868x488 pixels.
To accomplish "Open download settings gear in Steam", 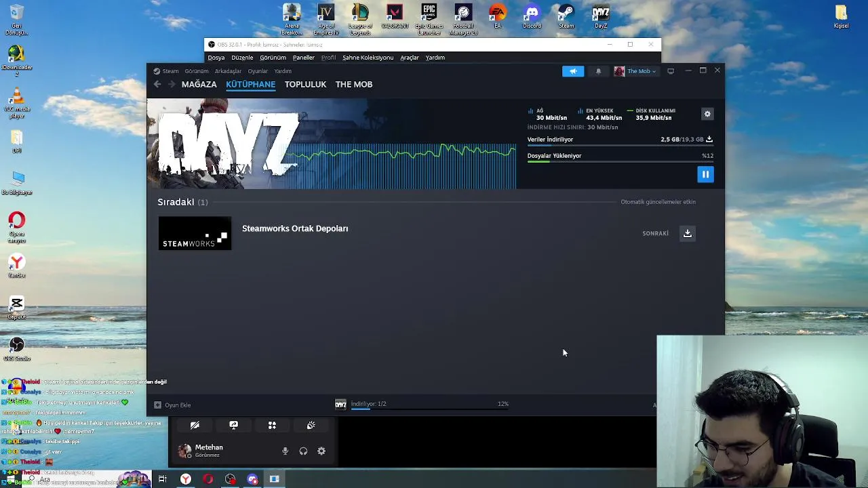I will click(x=707, y=114).
